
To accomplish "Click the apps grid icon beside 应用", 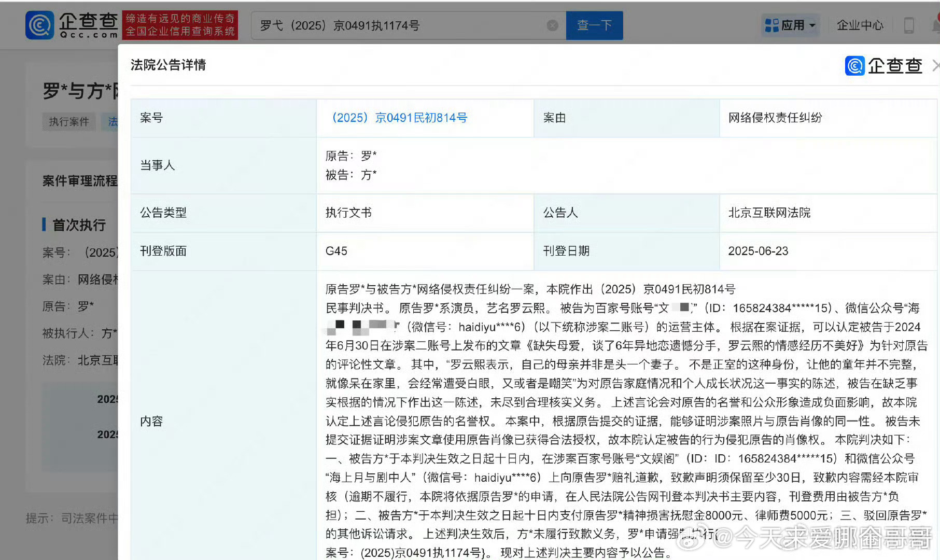I will click(772, 25).
